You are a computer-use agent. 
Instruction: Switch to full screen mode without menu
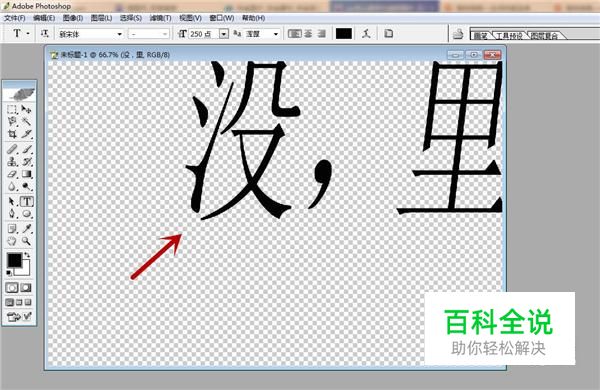(28, 302)
